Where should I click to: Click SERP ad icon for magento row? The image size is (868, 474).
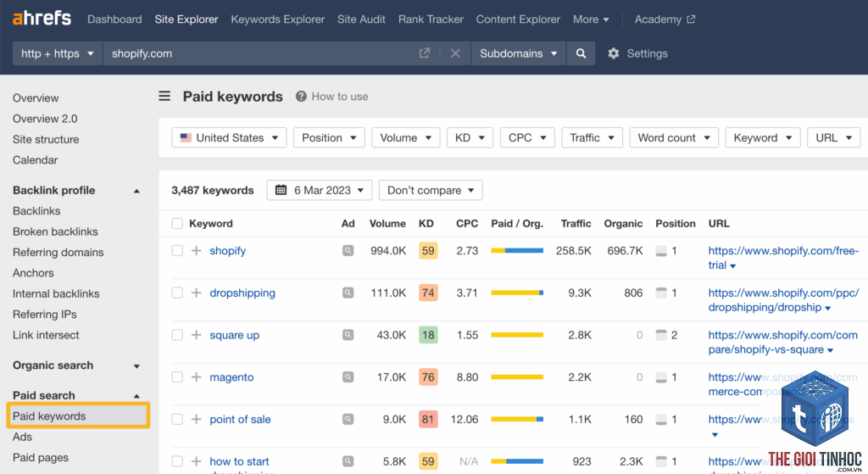point(348,377)
